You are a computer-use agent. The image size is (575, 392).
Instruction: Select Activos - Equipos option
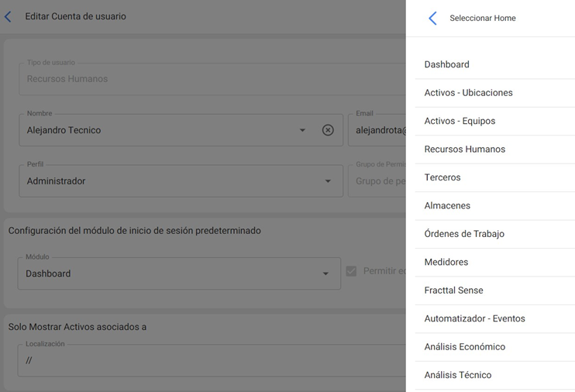460,121
